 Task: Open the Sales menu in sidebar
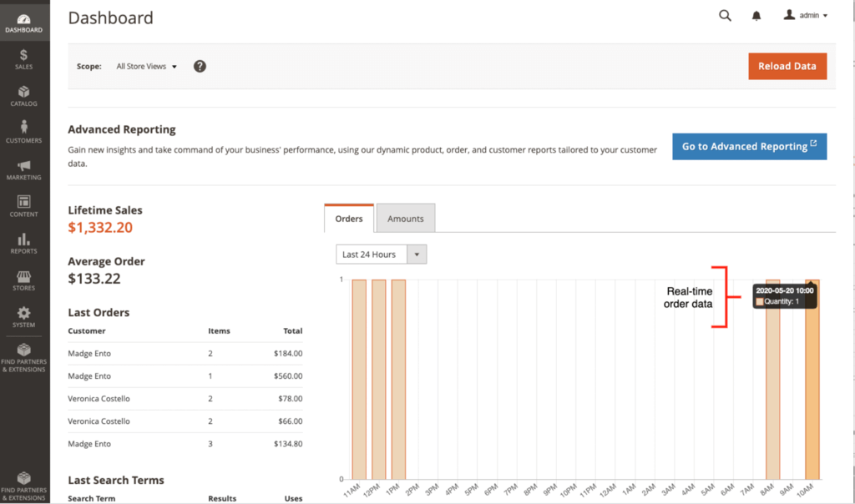click(24, 59)
